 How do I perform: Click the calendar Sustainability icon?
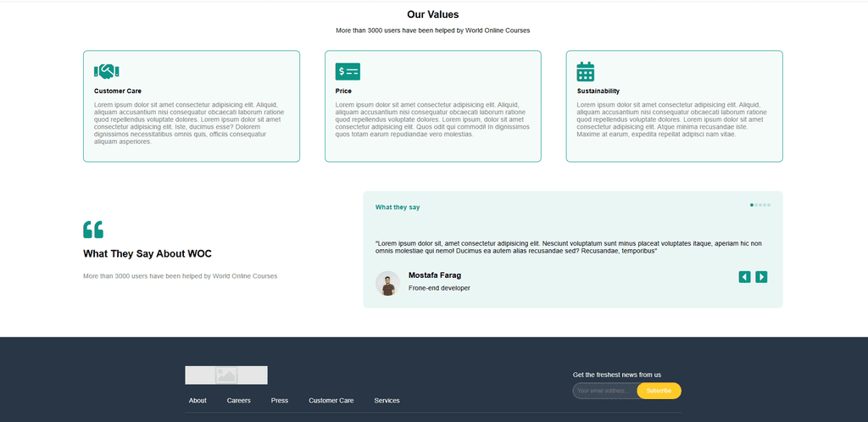pos(585,71)
